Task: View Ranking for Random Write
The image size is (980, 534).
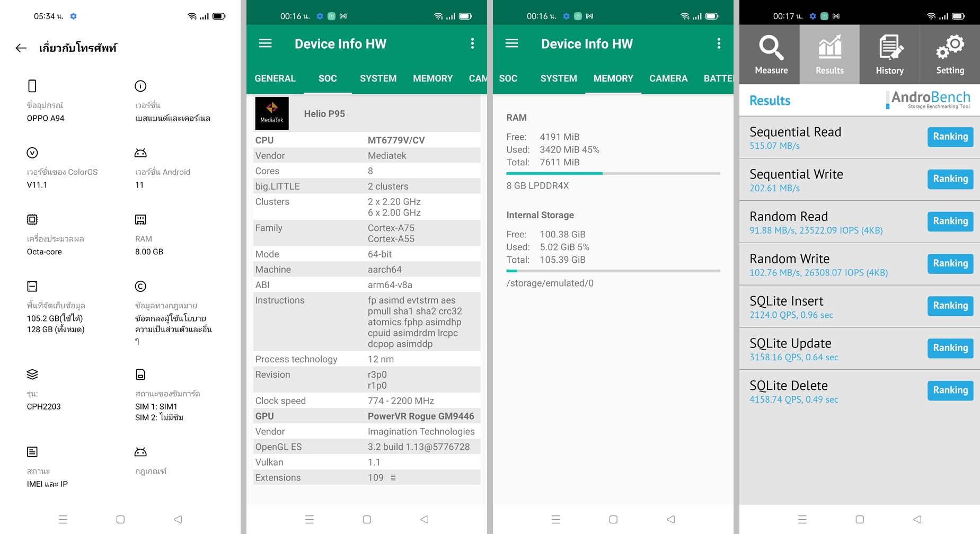Action: click(950, 263)
